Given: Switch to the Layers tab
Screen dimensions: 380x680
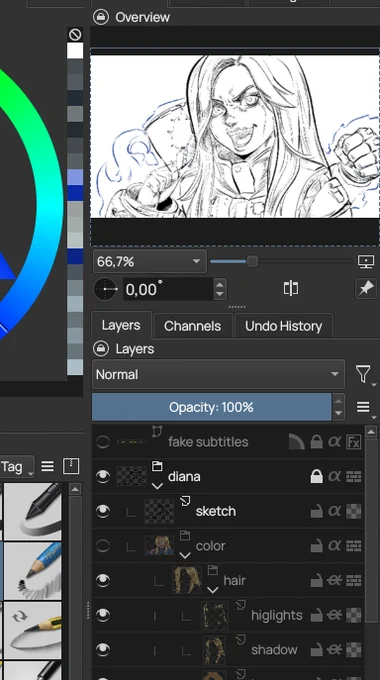Looking at the screenshot, I should tap(121, 325).
